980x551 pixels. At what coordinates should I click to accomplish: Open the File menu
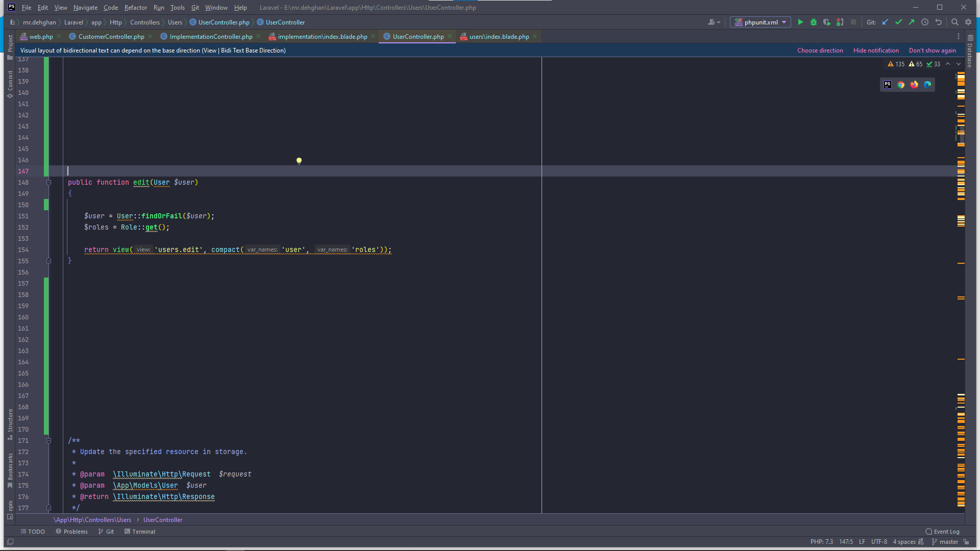click(27, 8)
